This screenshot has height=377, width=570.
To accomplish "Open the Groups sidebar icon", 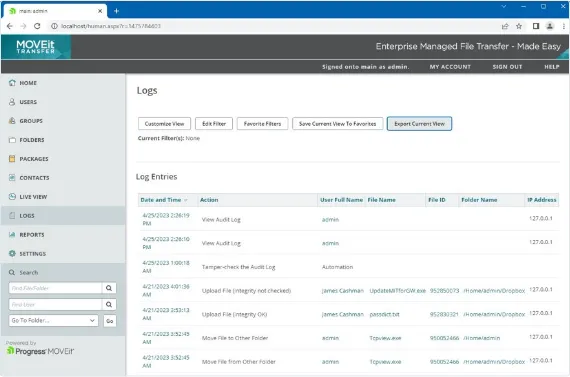I will 12,121.
